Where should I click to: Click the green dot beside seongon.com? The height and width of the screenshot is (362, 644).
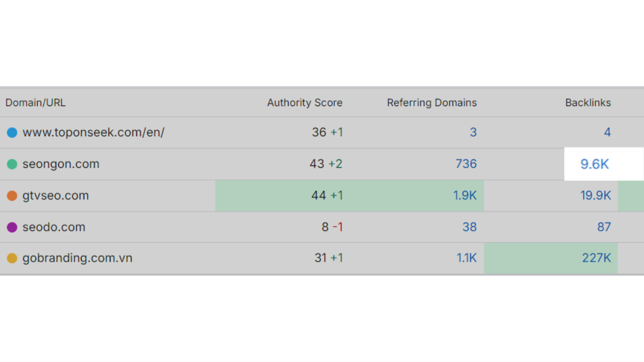point(12,164)
